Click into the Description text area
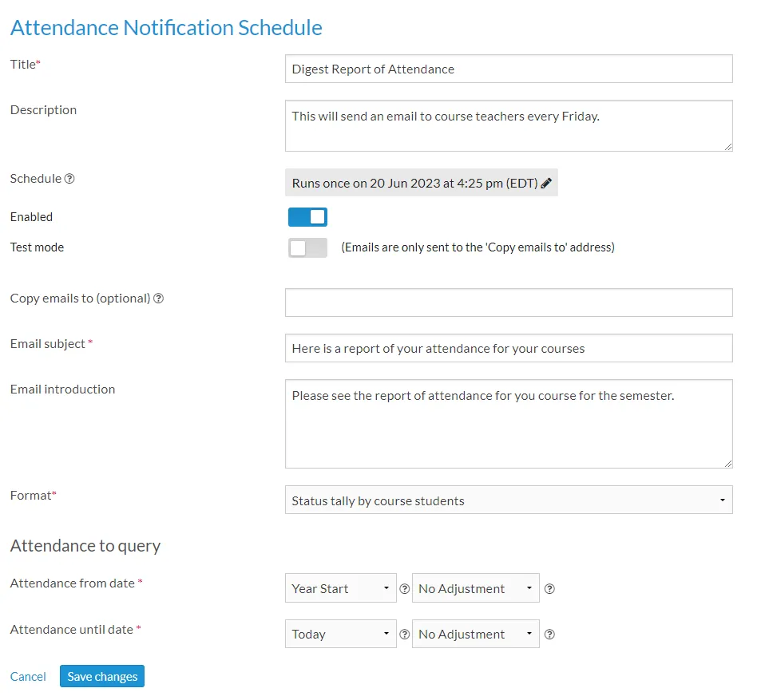 pyautogui.click(x=509, y=125)
